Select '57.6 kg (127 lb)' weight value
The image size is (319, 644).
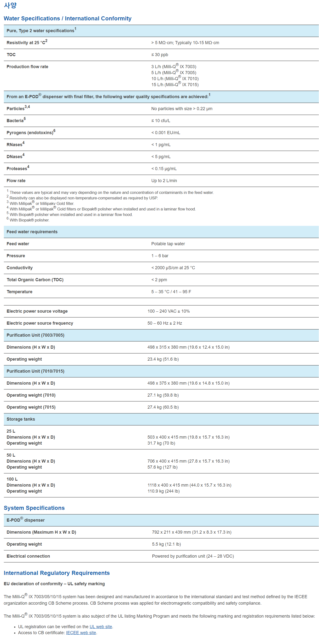tap(163, 467)
